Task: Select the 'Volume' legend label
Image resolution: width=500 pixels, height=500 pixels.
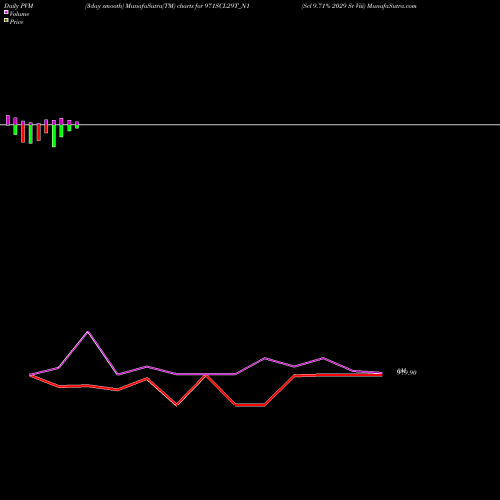Action: click(x=19, y=14)
